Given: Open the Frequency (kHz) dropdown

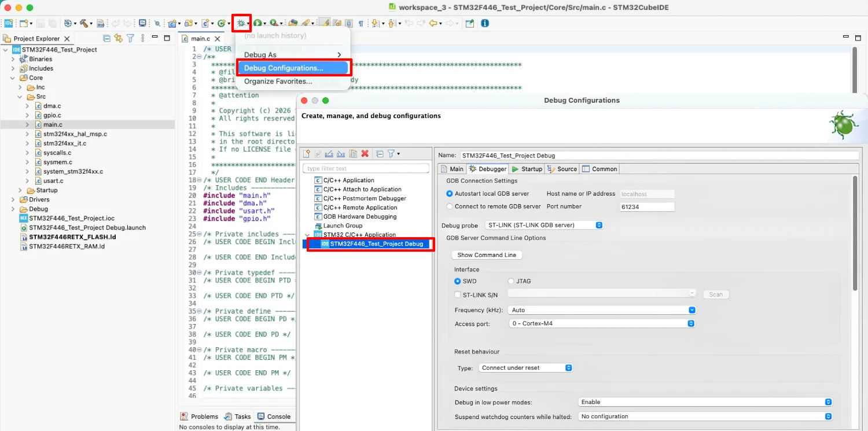Looking at the screenshot, I should (602, 310).
